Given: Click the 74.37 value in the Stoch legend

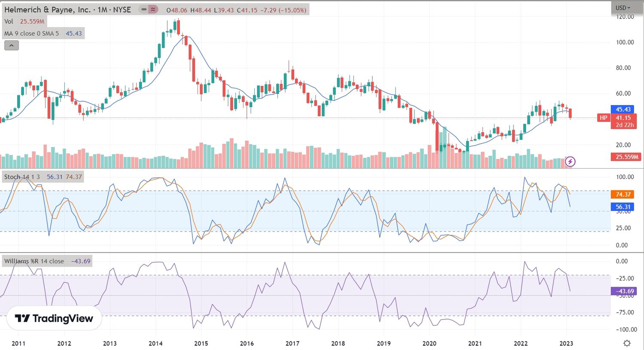Looking at the screenshot, I should 74,177.
